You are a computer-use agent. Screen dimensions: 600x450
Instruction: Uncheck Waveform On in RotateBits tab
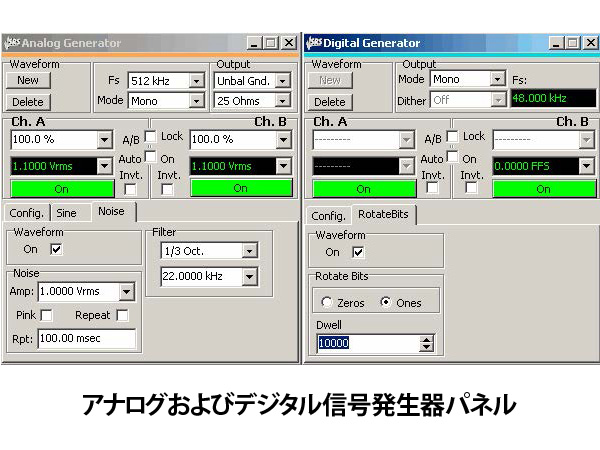(x=359, y=252)
